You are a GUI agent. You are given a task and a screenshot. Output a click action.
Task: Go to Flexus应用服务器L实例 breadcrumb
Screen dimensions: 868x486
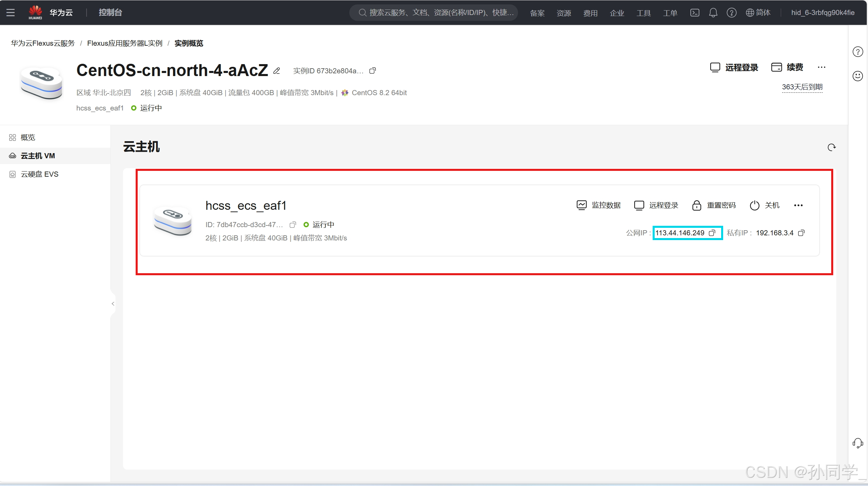click(x=125, y=43)
